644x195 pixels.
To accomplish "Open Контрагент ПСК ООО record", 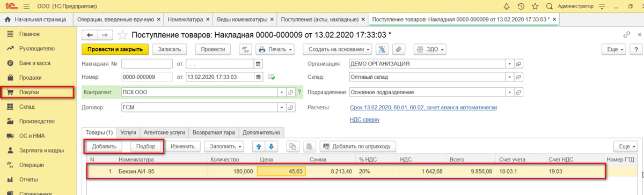I will click(x=291, y=92).
